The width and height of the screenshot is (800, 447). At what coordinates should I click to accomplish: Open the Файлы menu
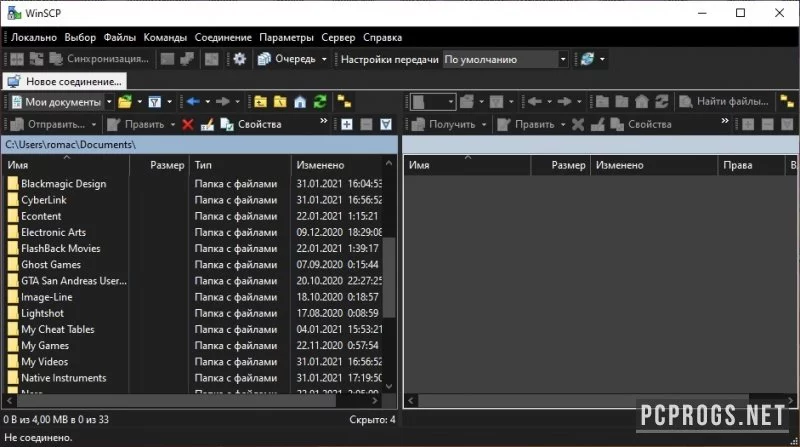point(120,37)
